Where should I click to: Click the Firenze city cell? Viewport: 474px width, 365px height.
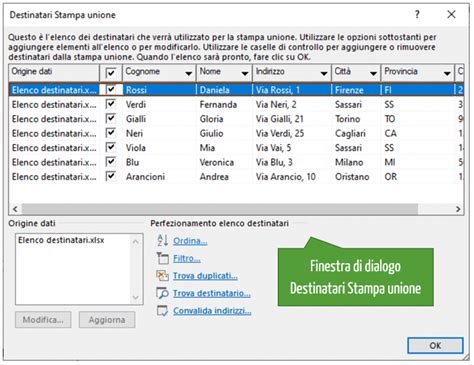356,90
